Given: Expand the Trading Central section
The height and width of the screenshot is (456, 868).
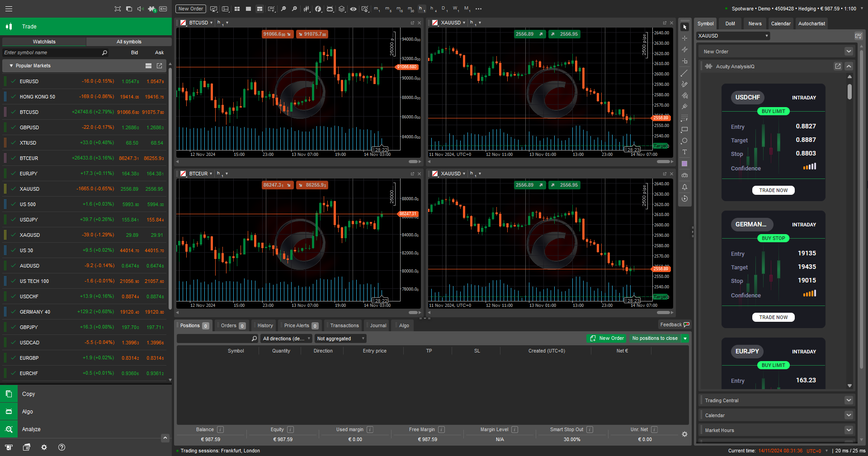Looking at the screenshot, I should (849, 400).
